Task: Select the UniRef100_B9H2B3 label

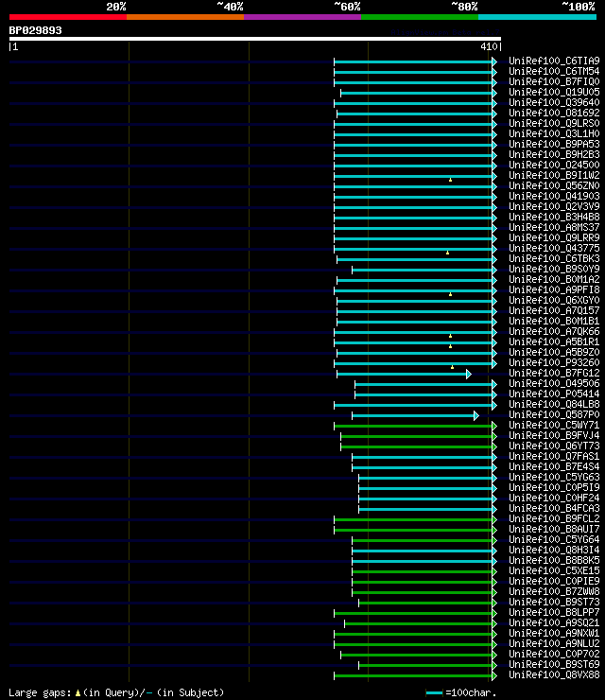Action: pyautogui.click(x=554, y=154)
